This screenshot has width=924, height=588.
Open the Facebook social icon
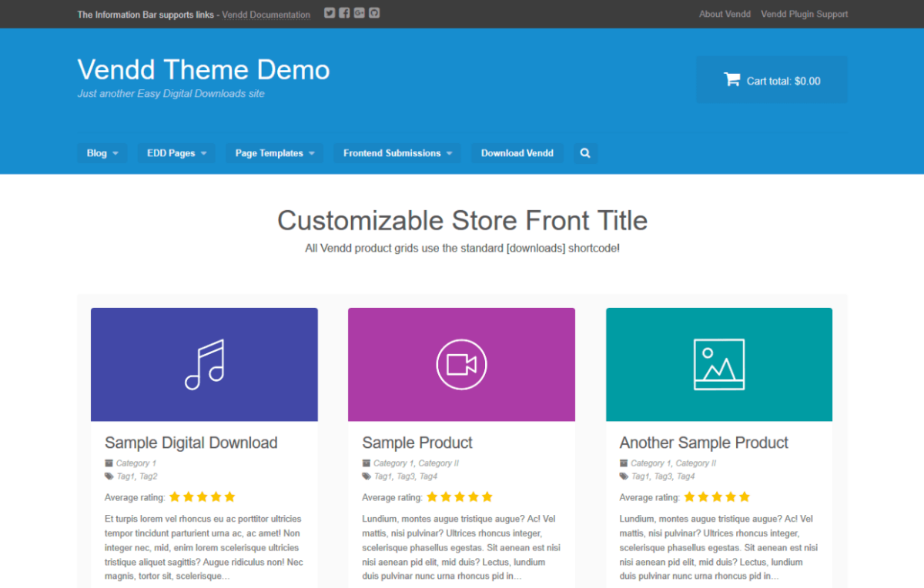click(x=344, y=13)
